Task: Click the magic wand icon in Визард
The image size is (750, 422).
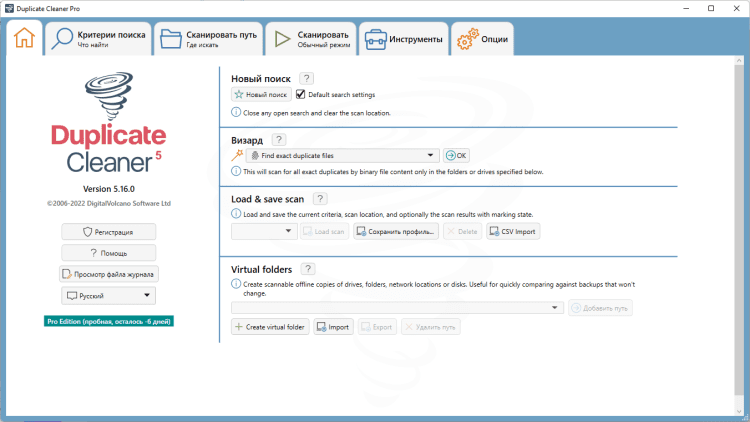Action: coord(237,155)
